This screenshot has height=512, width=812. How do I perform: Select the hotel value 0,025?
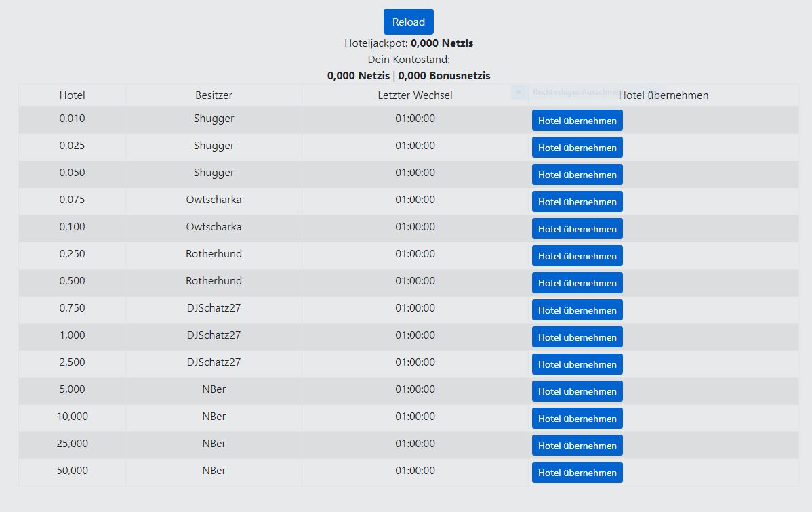[72, 146]
